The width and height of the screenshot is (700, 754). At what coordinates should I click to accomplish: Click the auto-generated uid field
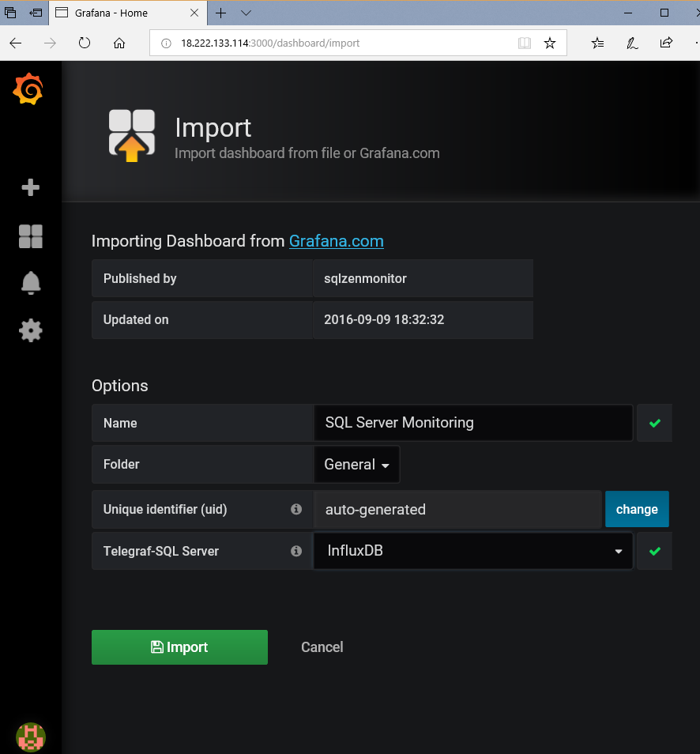[x=457, y=509]
